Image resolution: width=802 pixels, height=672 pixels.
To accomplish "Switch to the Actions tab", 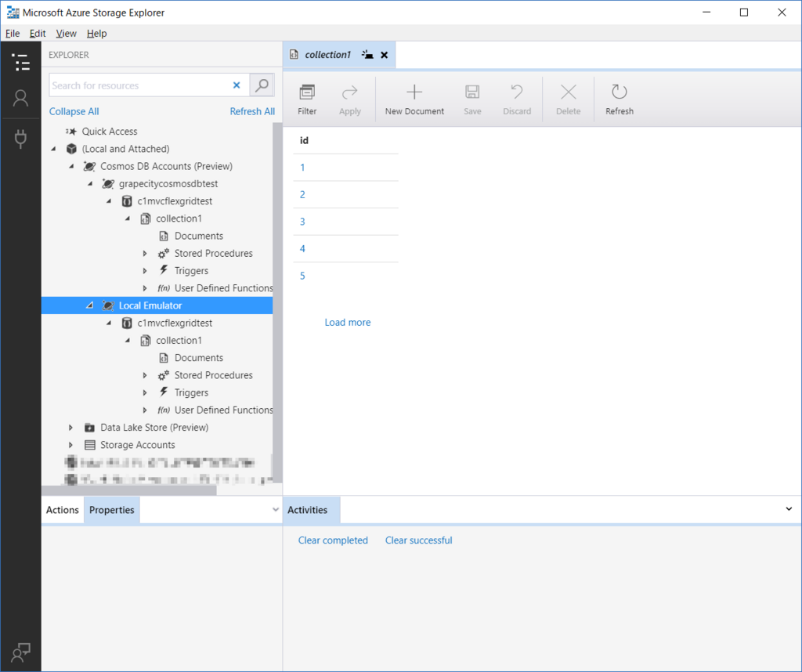I will [x=63, y=510].
